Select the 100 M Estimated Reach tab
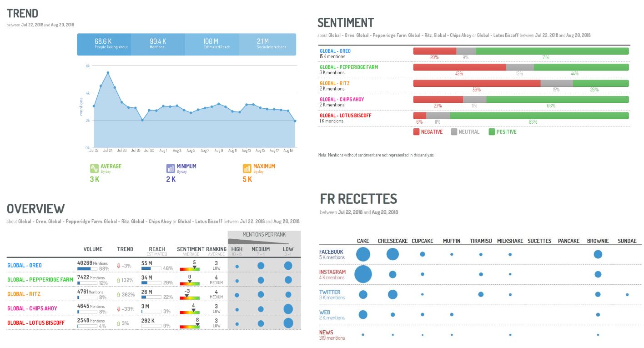This screenshot has height=348, width=644. click(212, 44)
